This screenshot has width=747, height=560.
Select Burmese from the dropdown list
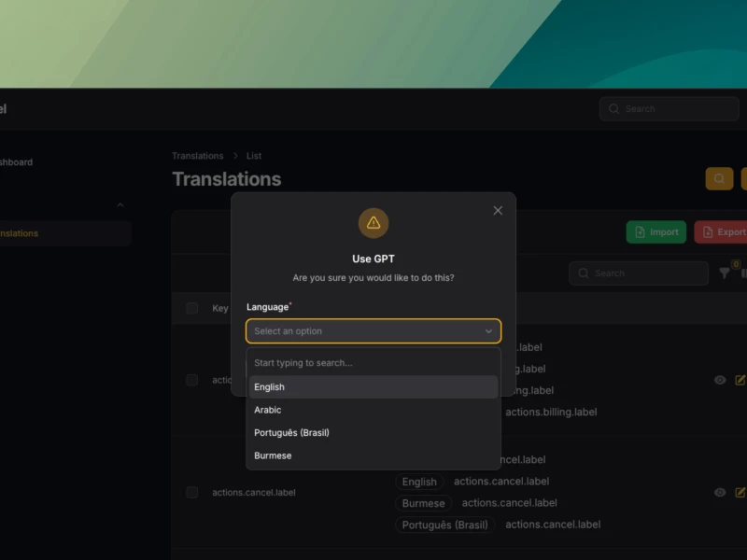pyautogui.click(x=373, y=455)
